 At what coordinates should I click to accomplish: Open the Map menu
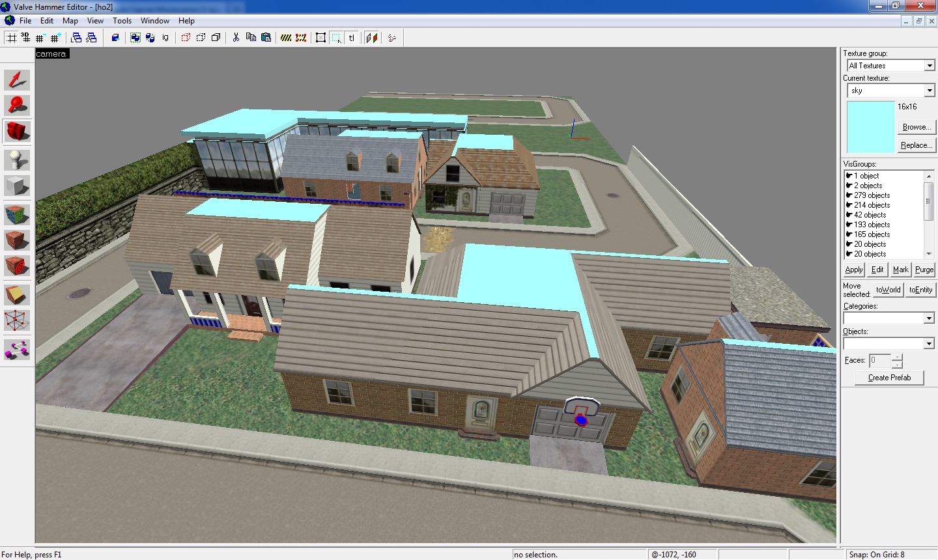click(70, 21)
